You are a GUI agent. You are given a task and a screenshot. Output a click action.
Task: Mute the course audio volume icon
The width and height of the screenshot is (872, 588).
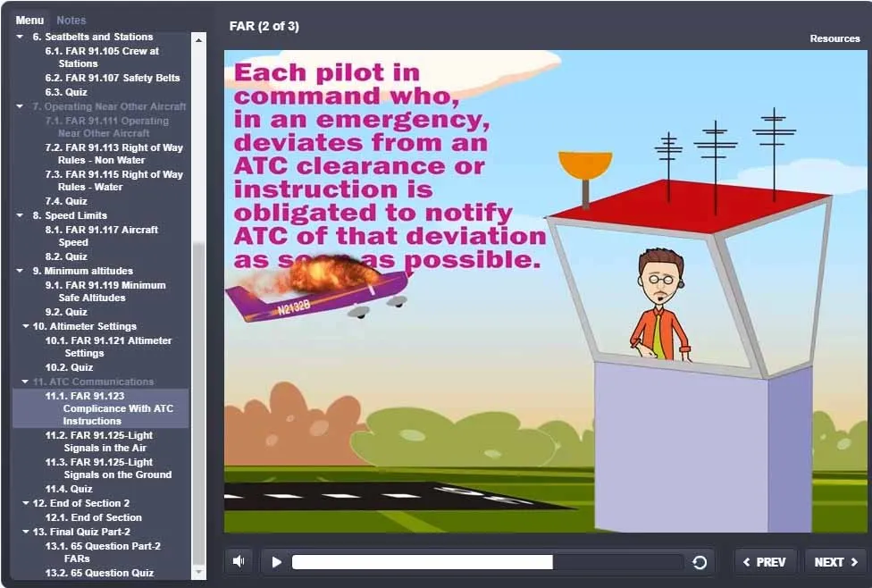(239, 562)
